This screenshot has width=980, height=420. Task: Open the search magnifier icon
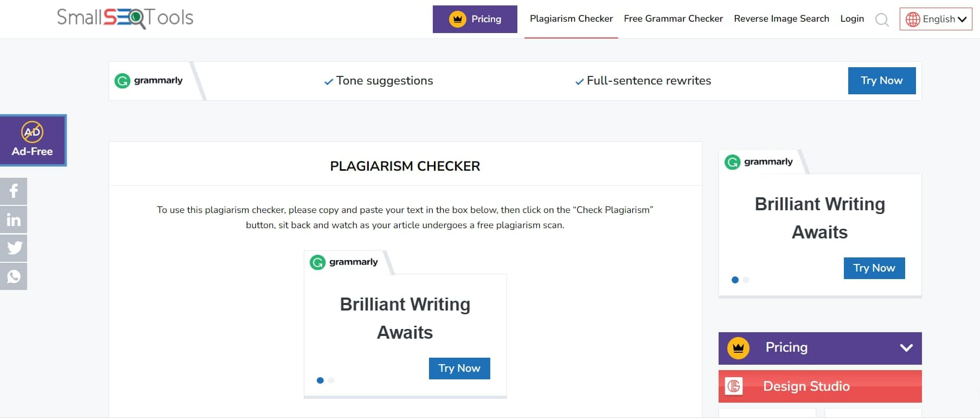(x=882, y=20)
